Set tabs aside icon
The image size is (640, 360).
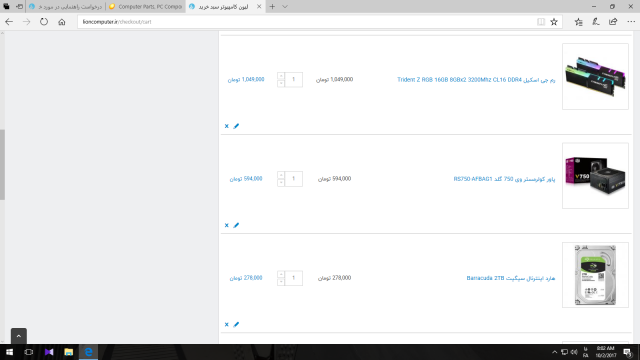[x=19, y=7]
